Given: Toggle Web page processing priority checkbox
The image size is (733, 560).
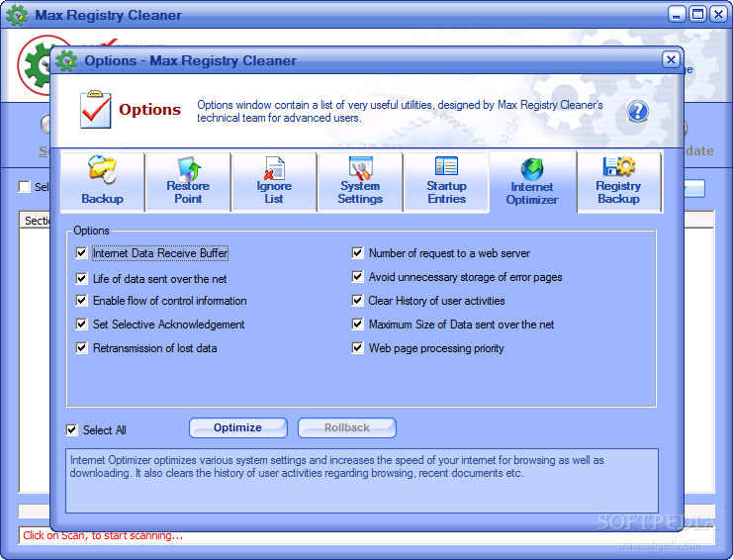Looking at the screenshot, I should click(358, 348).
